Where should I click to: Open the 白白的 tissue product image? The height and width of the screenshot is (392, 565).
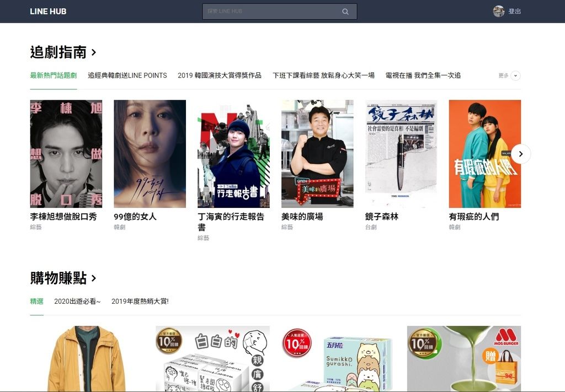click(x=212, y=359)
